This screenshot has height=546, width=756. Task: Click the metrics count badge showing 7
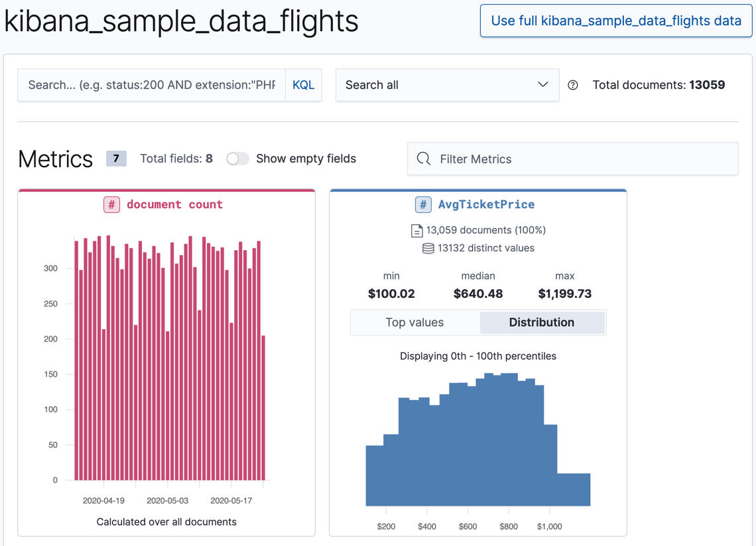coord(116,159)
